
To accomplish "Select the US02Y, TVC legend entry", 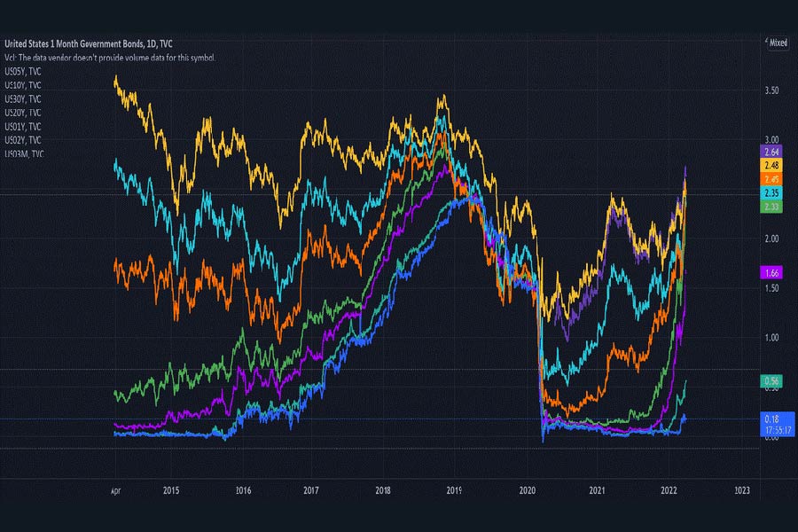I will [x=23, y=140].
